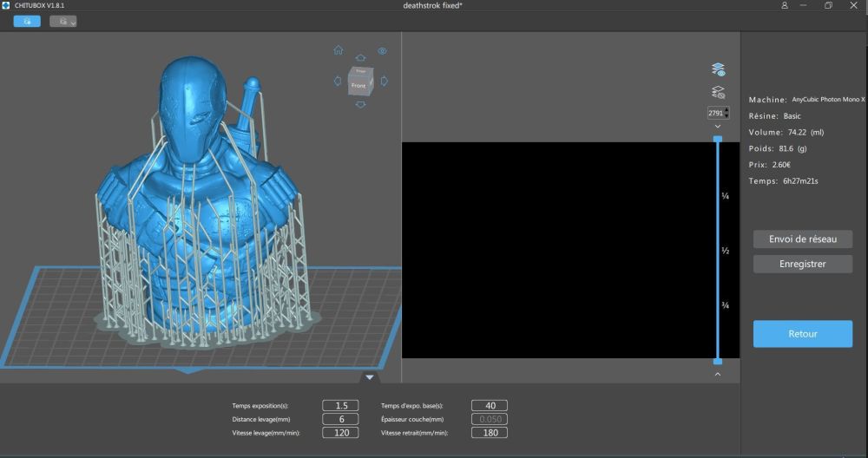868x458 pixels.
Task: Rotate the view with the cube's right arrow
Action: point(385,81)
